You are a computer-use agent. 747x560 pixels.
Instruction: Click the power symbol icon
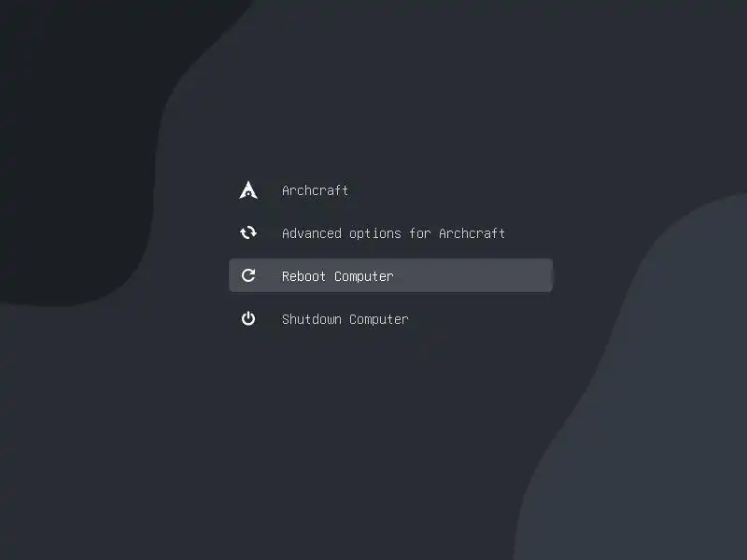tap(248, 318)
